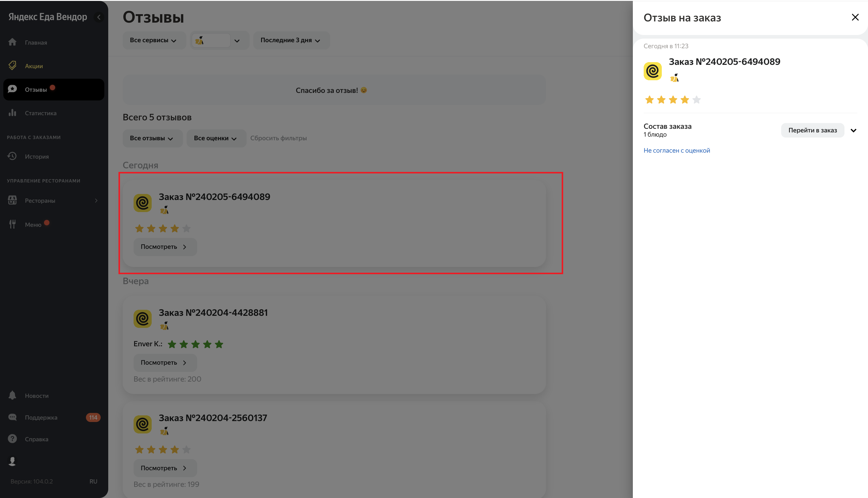Expand the Рестораны submenu arrow
This screenshot has height=498, width=868.
coord(96,200)
